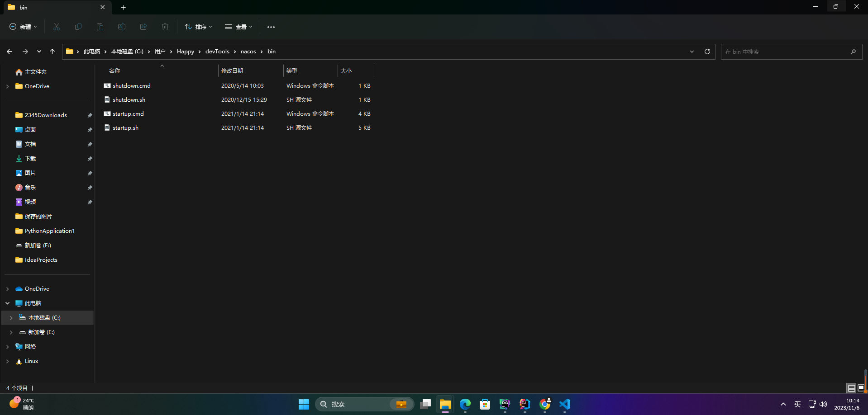Click the taskbar search box
The height and width of the screenshot is (415, 868).
(365, 404)
